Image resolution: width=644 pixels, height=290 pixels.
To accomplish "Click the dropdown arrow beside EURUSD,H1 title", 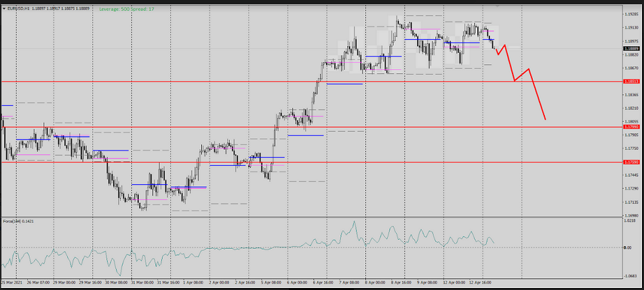I will click(x=4, y=9).
